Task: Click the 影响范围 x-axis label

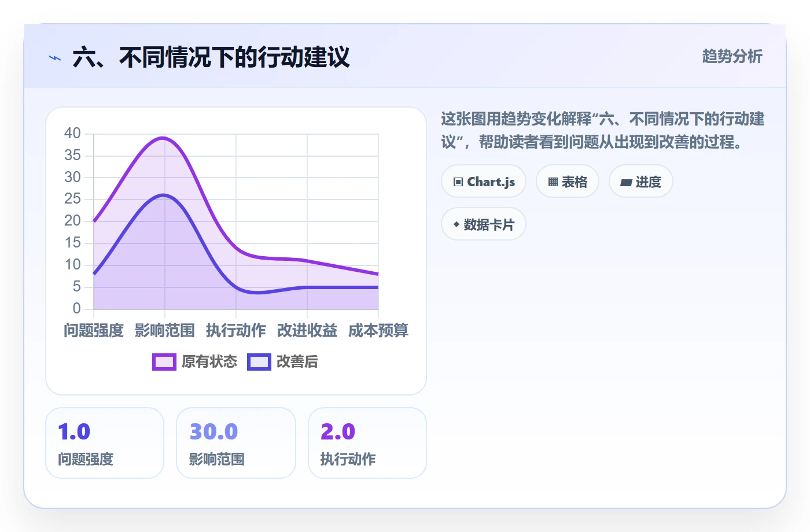Action: [165, 331]
